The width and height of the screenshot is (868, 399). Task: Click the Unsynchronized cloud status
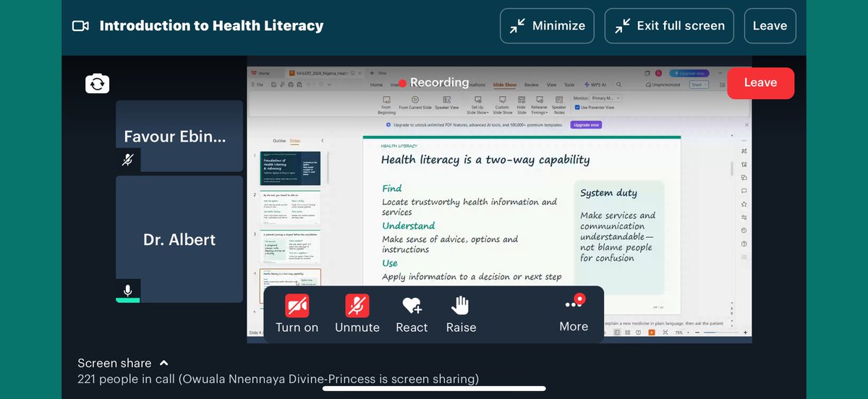pyautogui.click(x=663, y=85)
